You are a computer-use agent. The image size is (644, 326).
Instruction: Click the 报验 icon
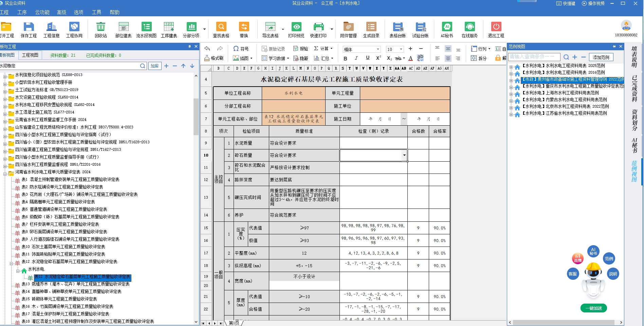301,49
